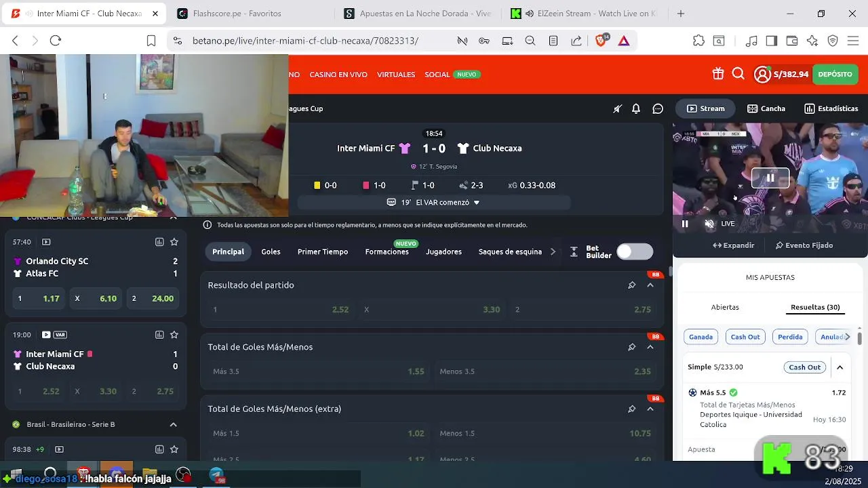Open the Estadísticas view tab

point(831,108)
